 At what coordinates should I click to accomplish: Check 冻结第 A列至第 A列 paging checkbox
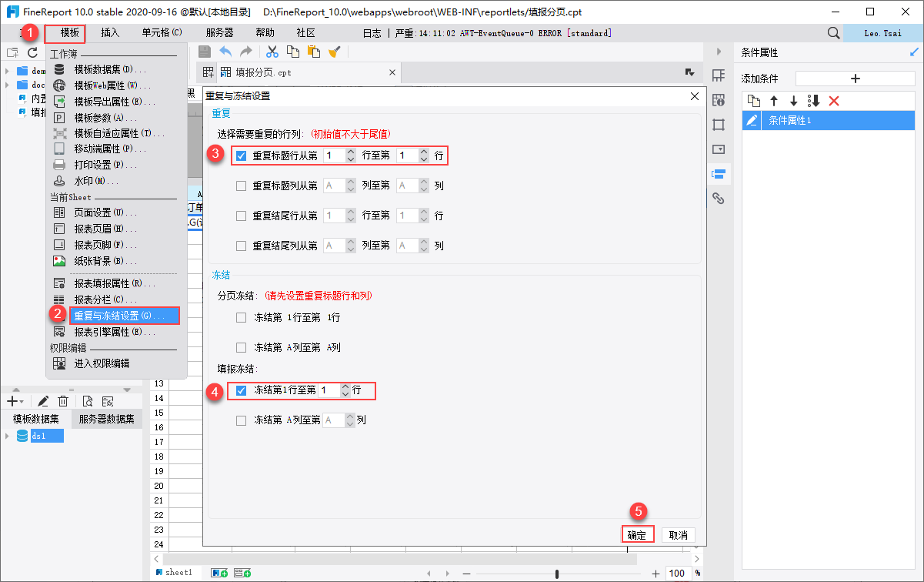tap(241, 347)
